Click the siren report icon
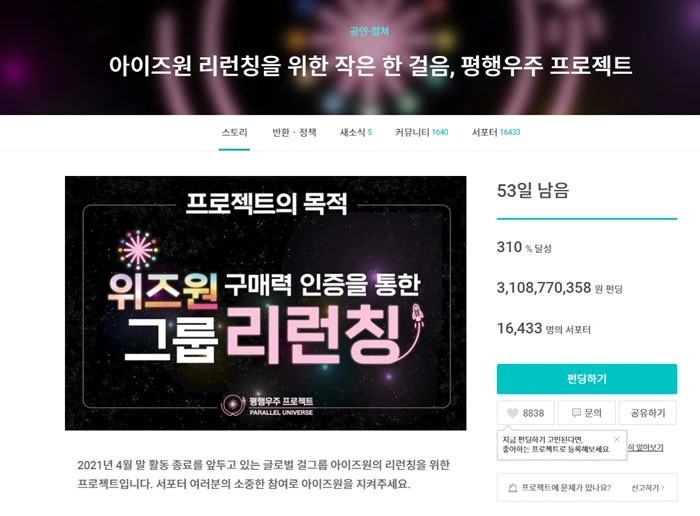Screen dimensions: 700x516 513,488
